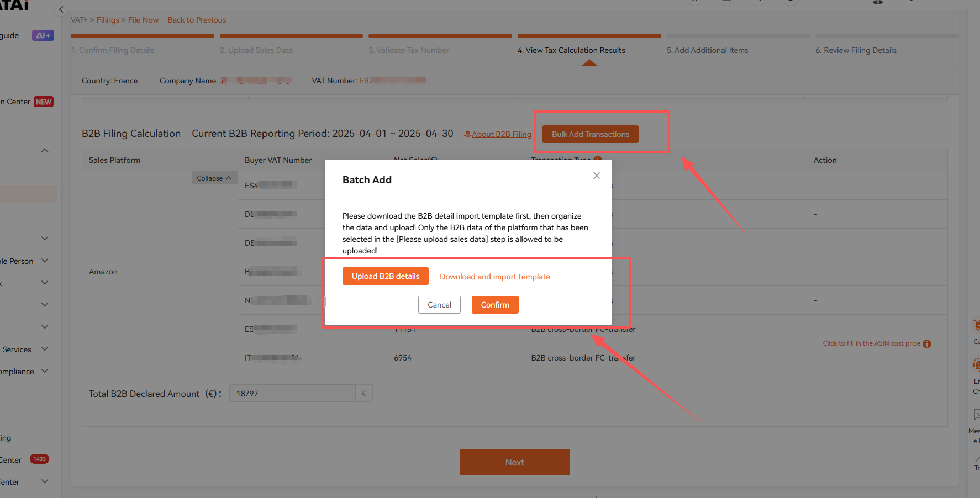The image size is (980, 498).
Task: Click the Next button
Action: [514, 462]
